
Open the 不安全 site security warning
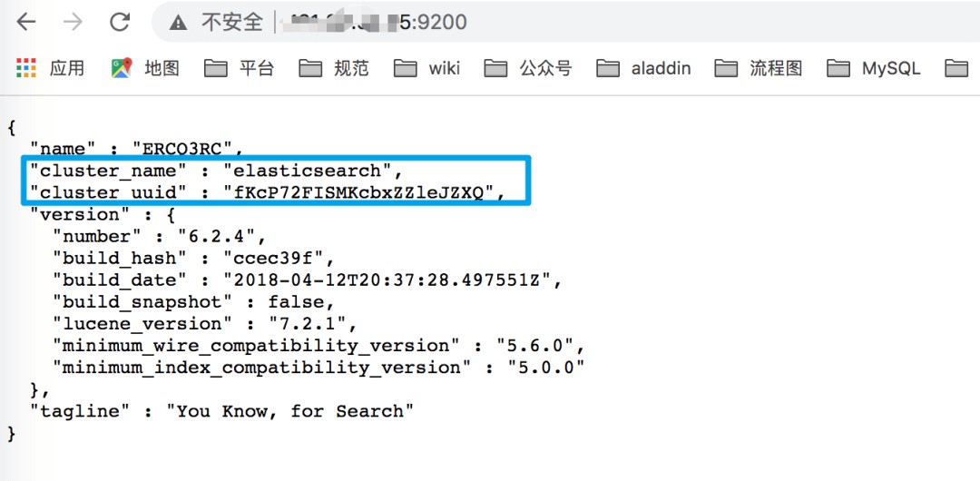pos(218,22)
